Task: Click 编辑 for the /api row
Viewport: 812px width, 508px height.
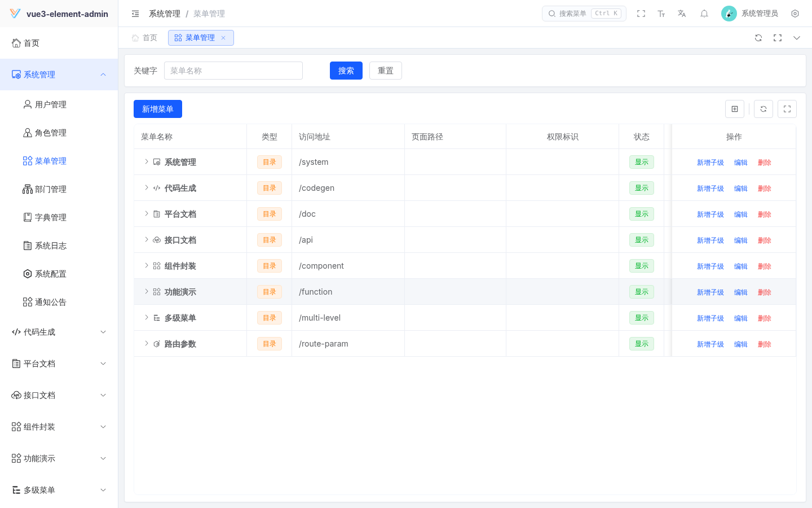Action: pos(741,240)
